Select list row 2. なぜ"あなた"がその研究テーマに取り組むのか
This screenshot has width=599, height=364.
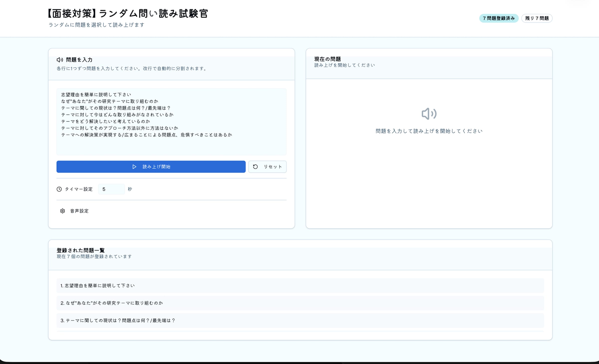click(x=300, y=303)
